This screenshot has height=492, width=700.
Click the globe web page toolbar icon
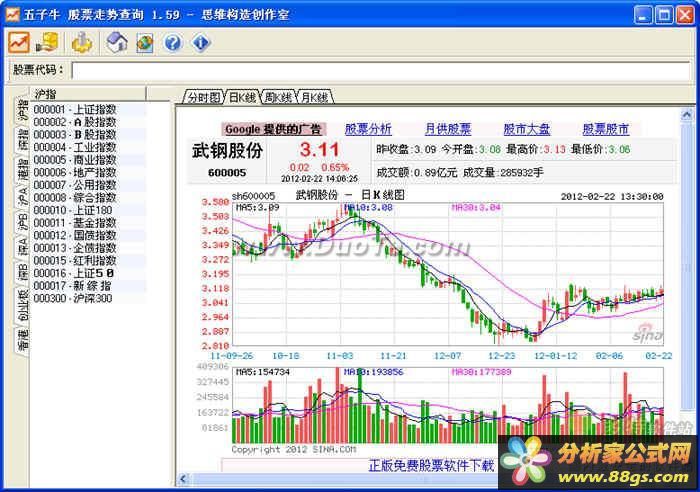point(145,43)
